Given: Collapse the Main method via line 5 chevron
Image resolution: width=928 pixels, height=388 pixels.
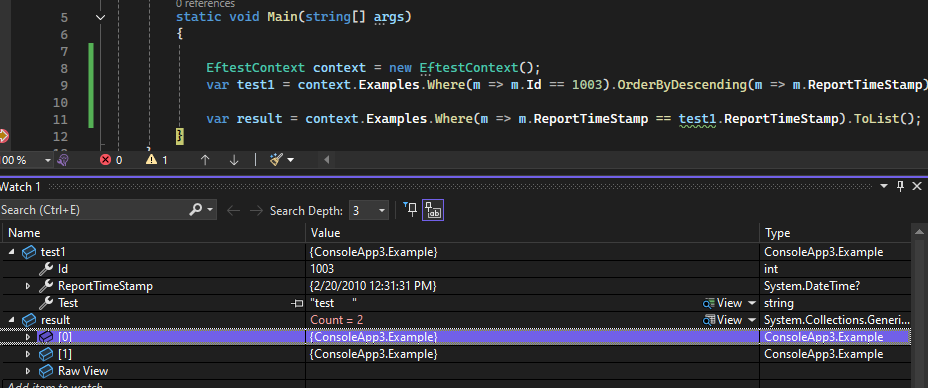Looking at the screenshot, I should (x=100, y=17).
